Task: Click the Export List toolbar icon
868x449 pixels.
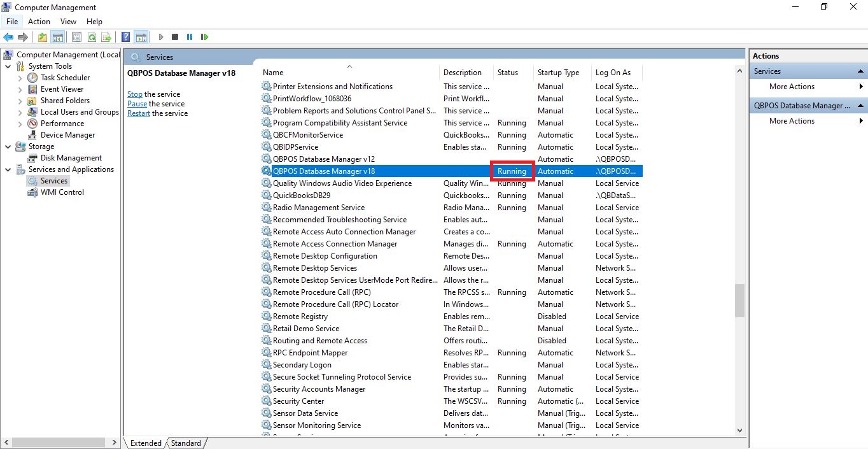Action: coord(106,36)
